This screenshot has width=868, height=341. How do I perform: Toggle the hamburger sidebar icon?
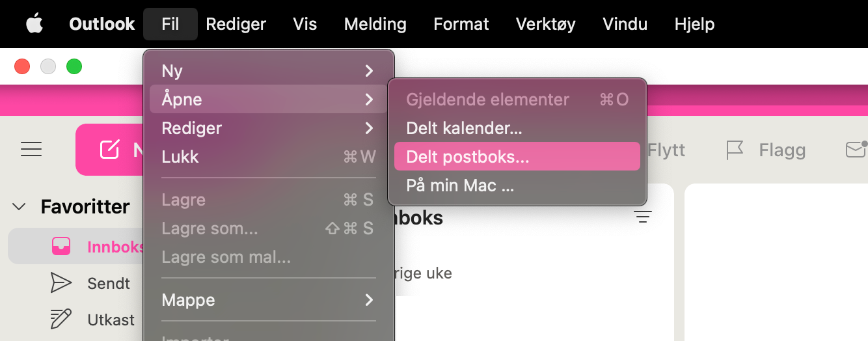(x=31, y=150)
